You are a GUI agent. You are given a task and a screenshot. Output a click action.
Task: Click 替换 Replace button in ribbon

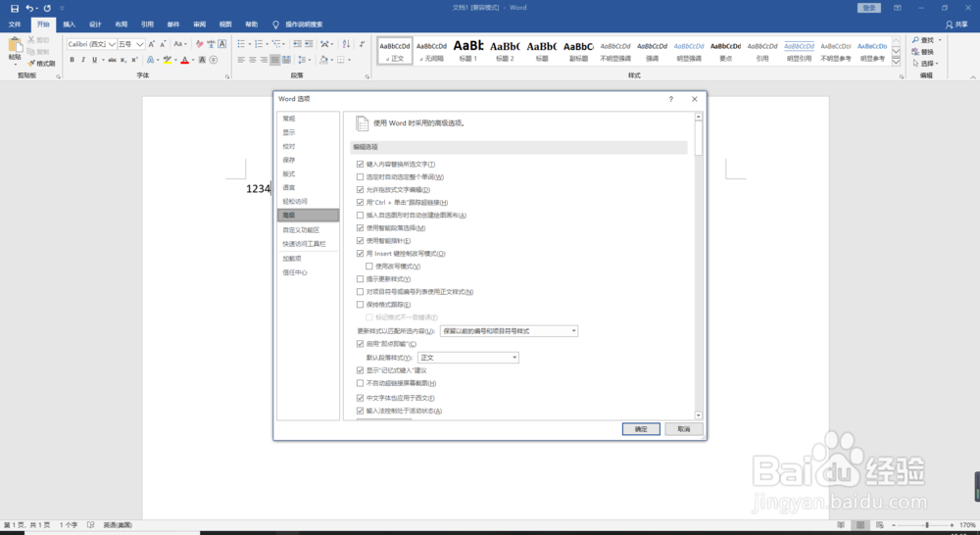point(923,52)
